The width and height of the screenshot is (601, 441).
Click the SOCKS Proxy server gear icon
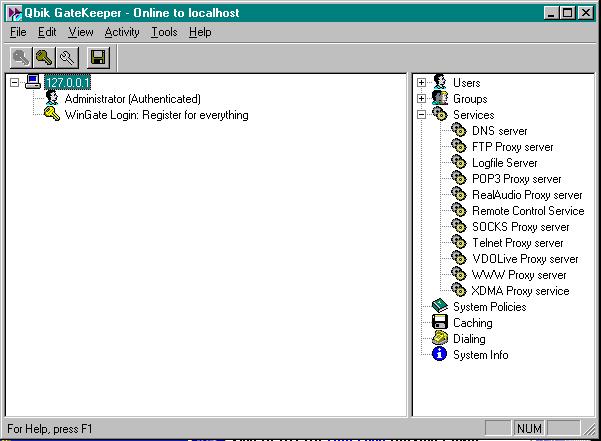tap(458, 226)
